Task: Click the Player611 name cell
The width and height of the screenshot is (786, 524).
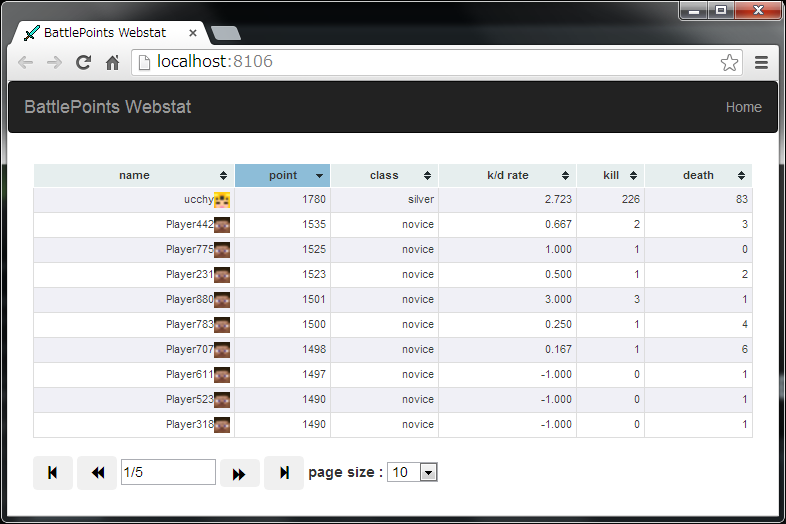Action: [134, 375]
